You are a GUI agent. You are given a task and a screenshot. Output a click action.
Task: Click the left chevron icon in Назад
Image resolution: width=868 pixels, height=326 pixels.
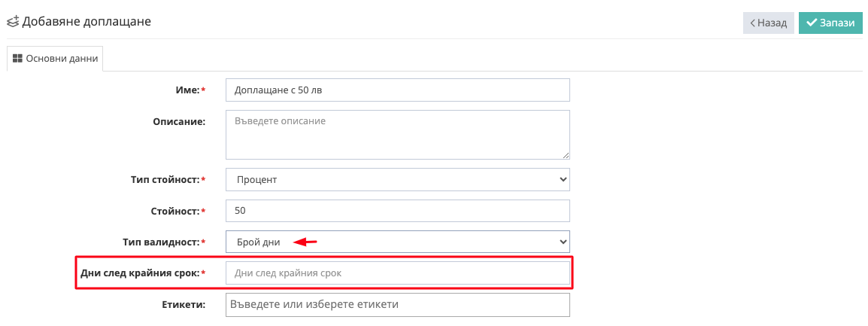(752, 23)
